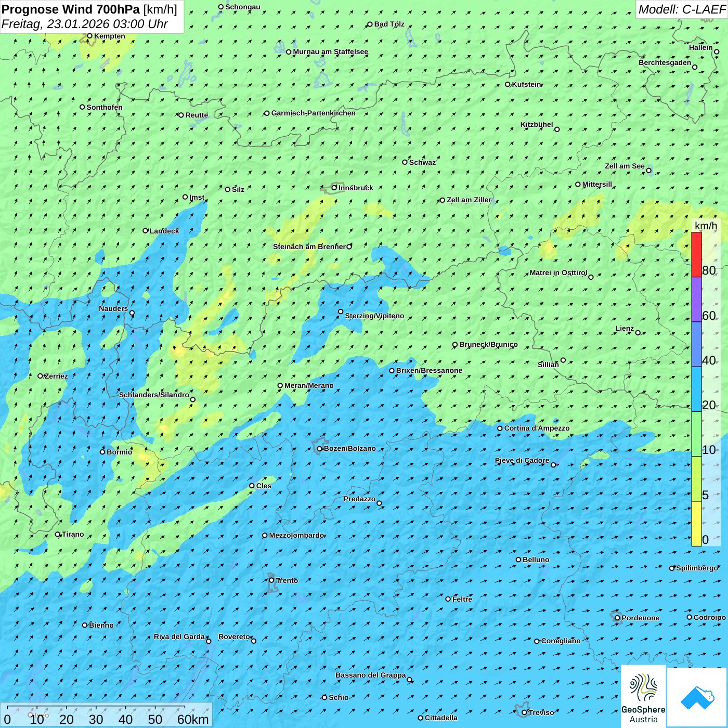Click the Kitzbühel city label
Viewport: 728px width, 728px height.
click(537, 124)
